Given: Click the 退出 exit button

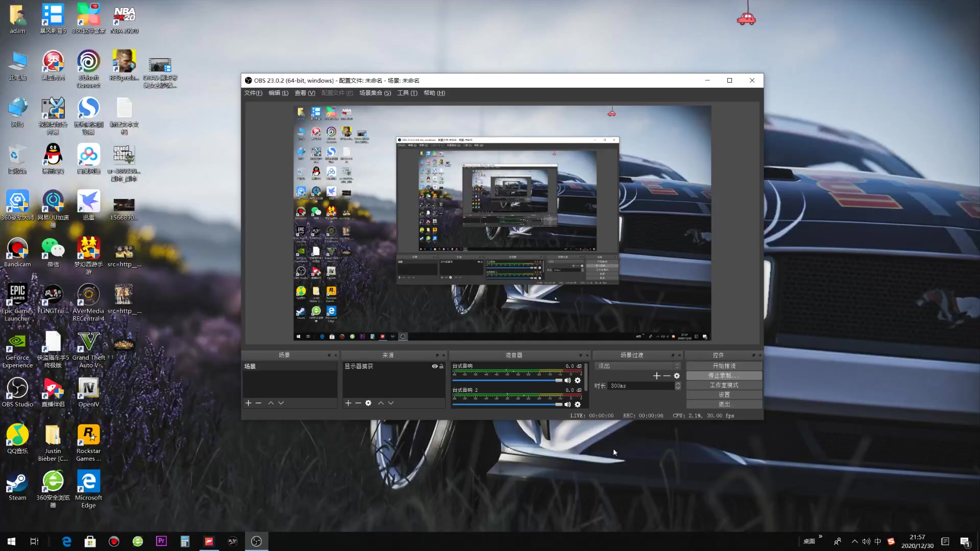Looking at the screenshot, I should [x=724, y=405].
